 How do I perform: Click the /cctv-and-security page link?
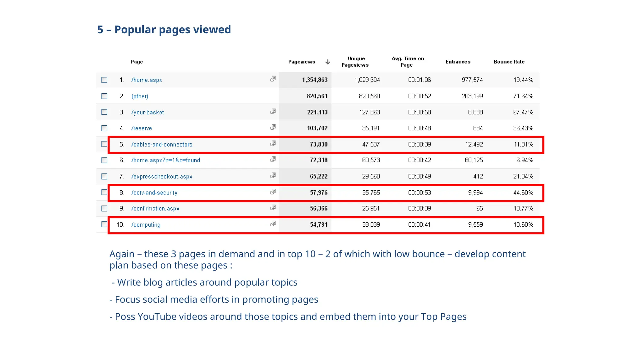154,193
